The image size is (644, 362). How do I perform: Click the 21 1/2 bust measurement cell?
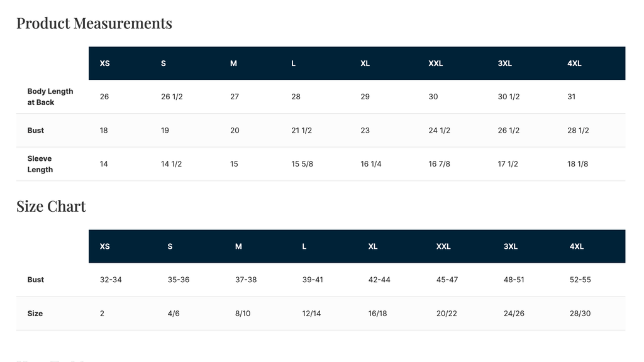click(x=301, y=131)
